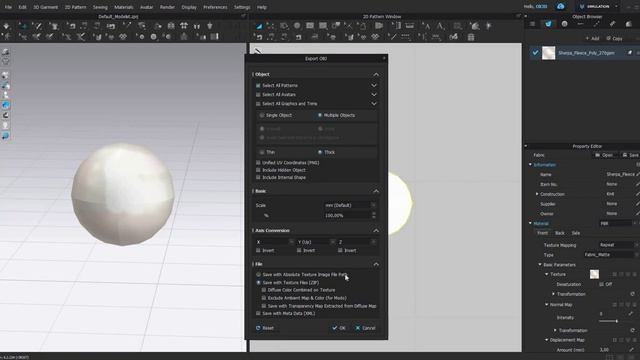Image resolution: width=640 pixels, height=360 pixels.
Task: Enable Include Internal Shape checkbox
Action: click(x=258, y=177)
